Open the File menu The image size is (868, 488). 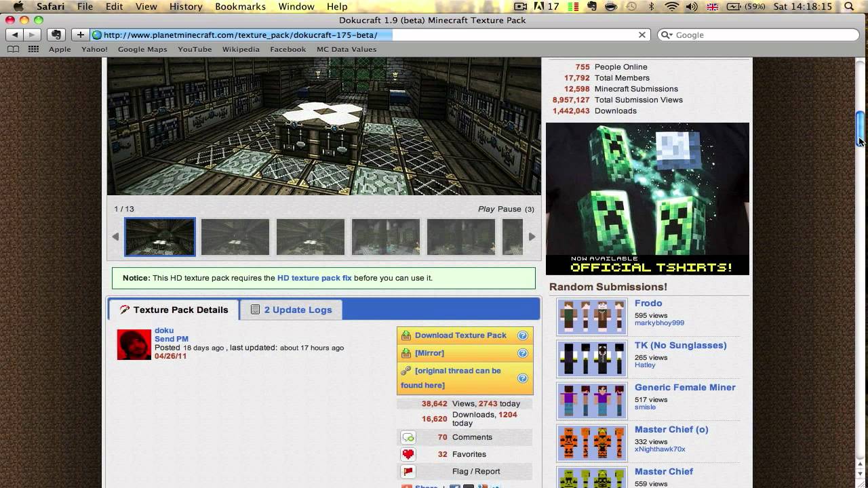85,7
